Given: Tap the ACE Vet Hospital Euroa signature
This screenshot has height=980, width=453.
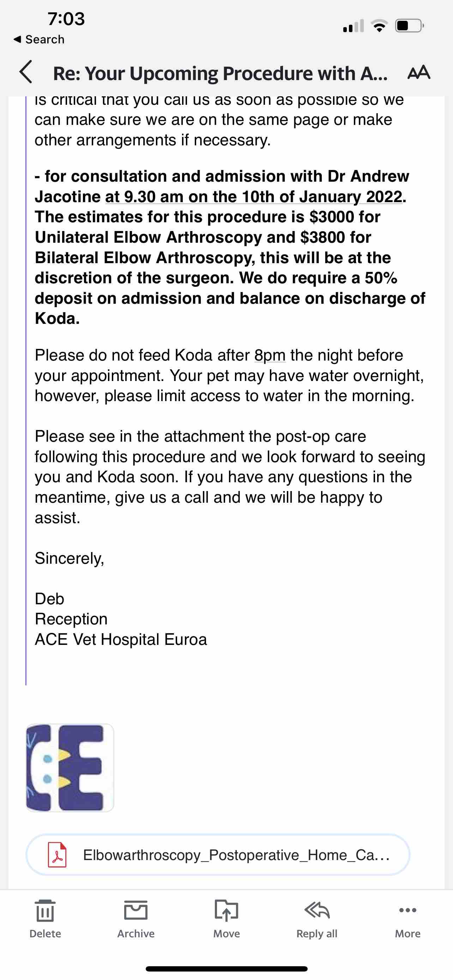Looking at the screenshot, I should [121, 640].
